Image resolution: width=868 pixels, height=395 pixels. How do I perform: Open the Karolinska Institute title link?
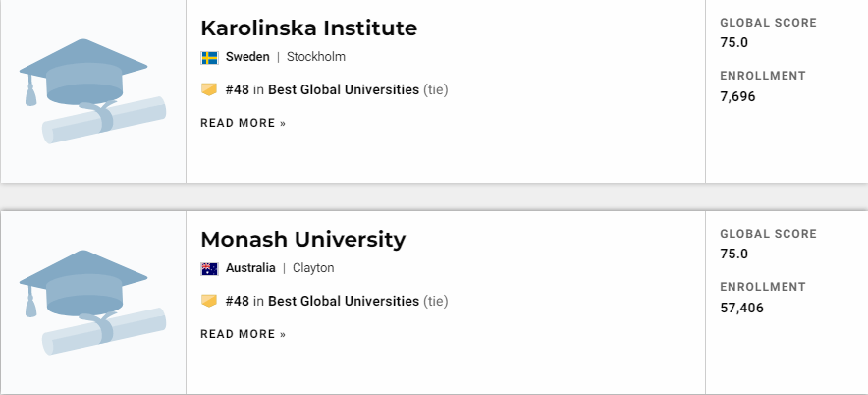point(308,28)
